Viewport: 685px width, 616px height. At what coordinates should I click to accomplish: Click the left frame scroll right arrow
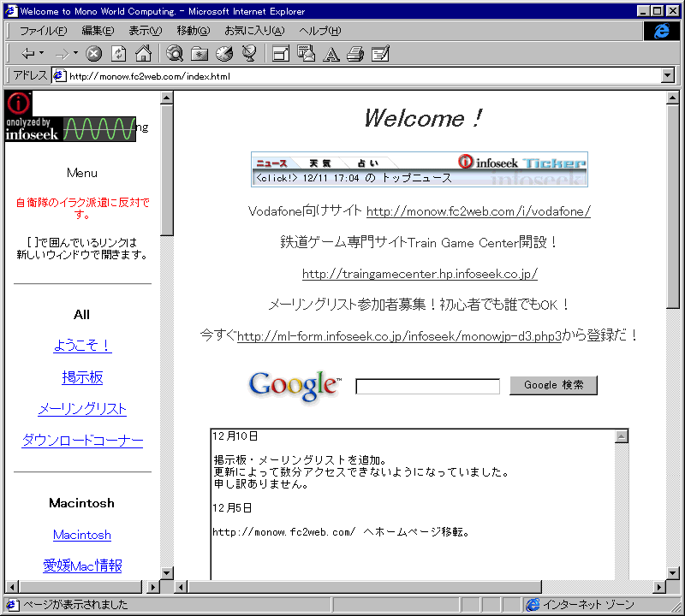[x=153, y=587]
